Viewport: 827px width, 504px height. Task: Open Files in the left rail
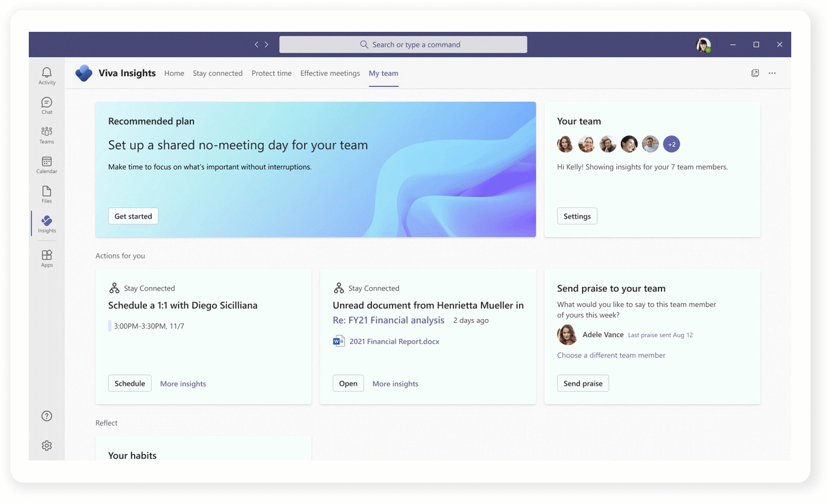click(47, 194)
